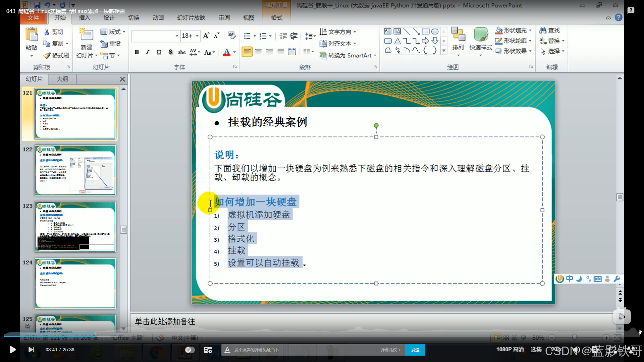This screenshot has width=644, height=362.
Task: Click the Convert to SmartArt button
Action: click(347, 55)
